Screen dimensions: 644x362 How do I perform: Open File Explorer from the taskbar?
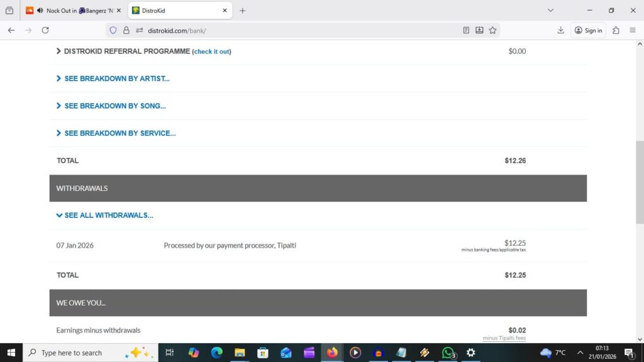(x=240, y=353)
